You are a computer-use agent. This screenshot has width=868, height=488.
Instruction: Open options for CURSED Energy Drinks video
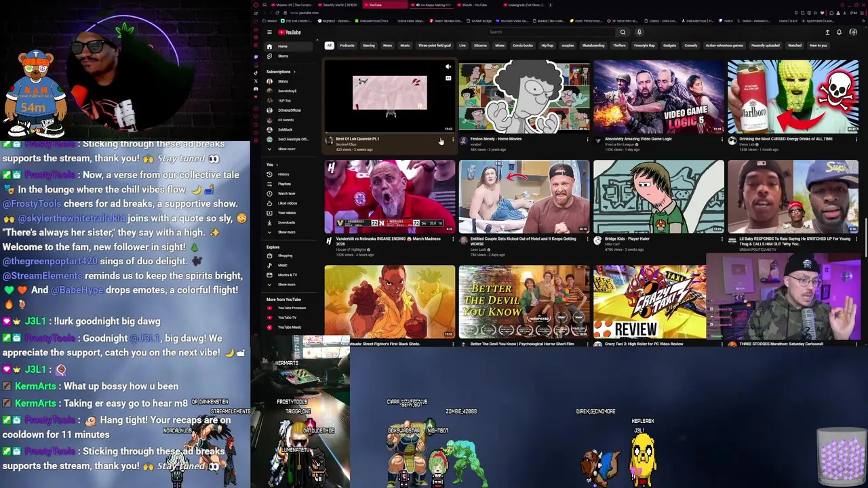pos(856,140)
